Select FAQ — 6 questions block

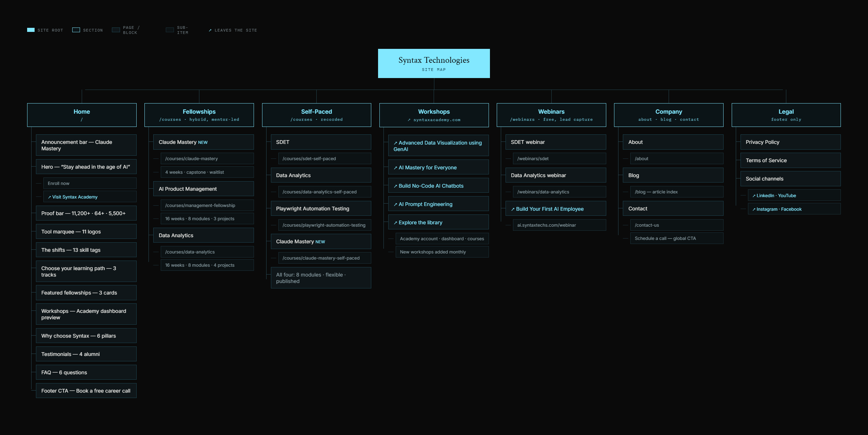(86, 372)
